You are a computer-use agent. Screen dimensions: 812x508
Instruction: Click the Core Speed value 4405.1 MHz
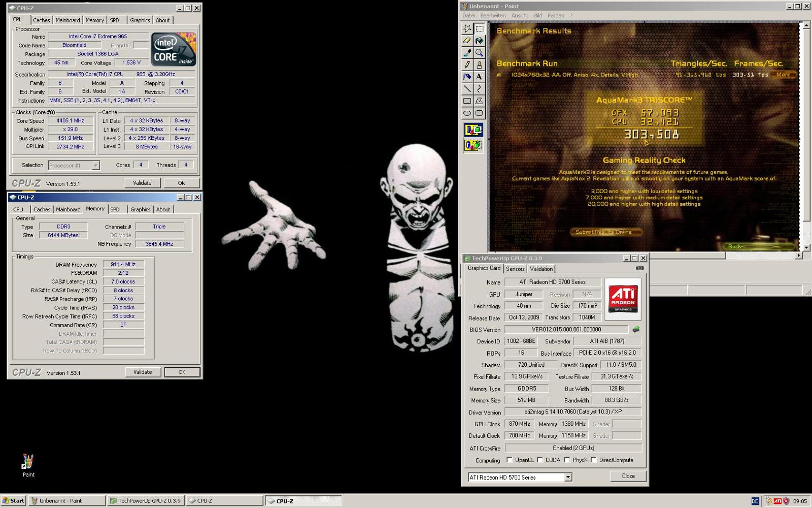[71, 121]
